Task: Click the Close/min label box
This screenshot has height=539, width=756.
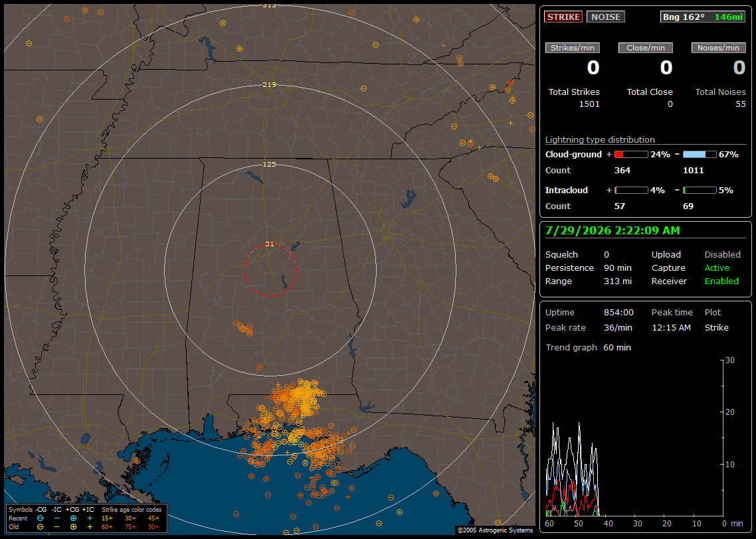Action: [646, 48]
